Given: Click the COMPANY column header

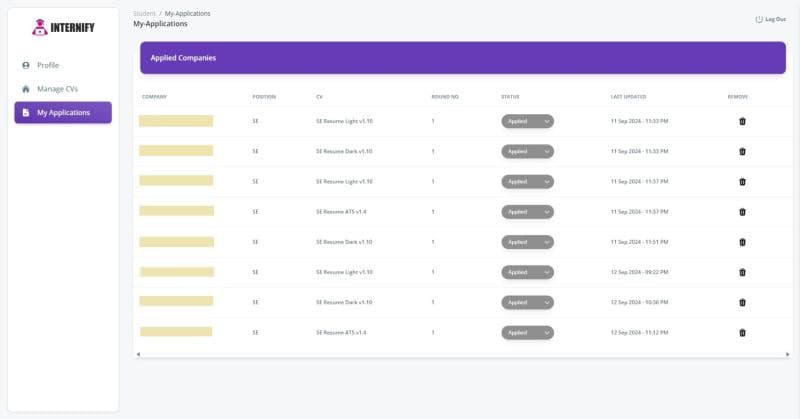Looking at the screenshot, I should pos(154,96).
